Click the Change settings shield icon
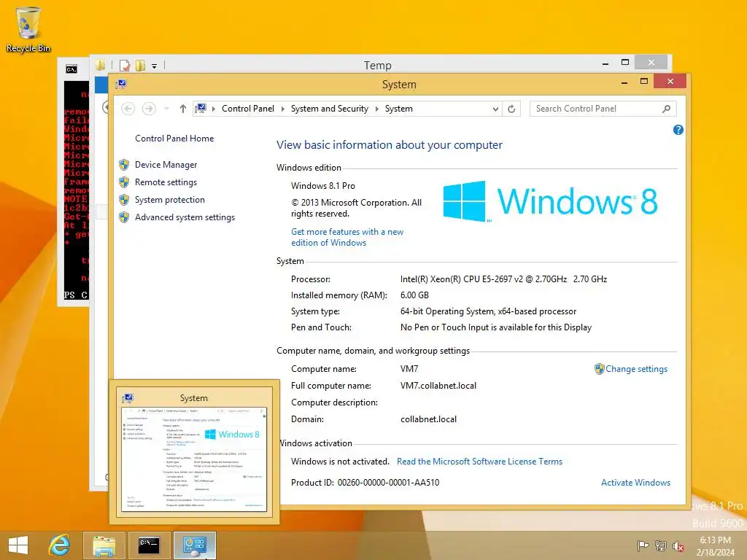 click(600, 369)
